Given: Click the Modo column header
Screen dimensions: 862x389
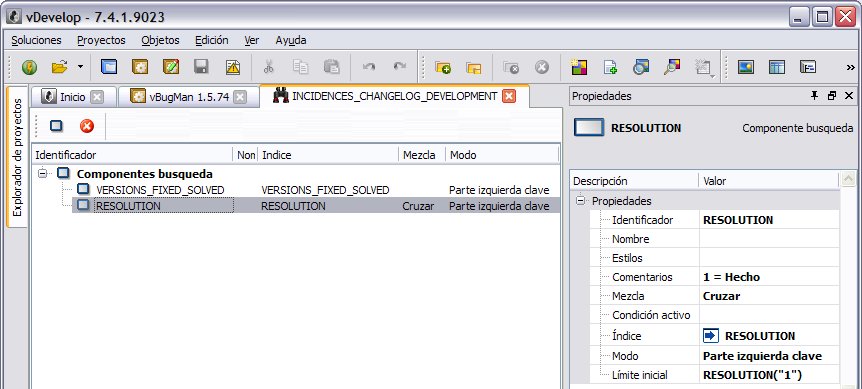Looking at the screenshot, I should pyautogui.click(x=501, y=155).
